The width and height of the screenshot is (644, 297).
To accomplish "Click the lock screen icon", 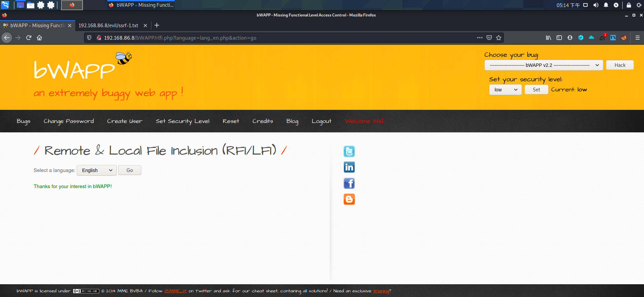I will tap(629, 5).
